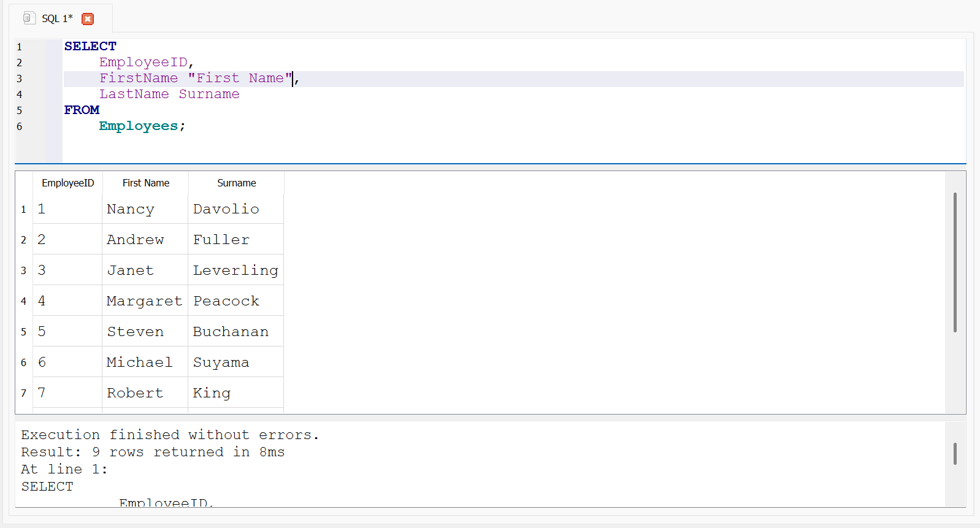Image resolution: width=980 pixels, height=528 pixels.
Task: Click the FROM keyword on line 5
Action: click(x=82, y=110)
